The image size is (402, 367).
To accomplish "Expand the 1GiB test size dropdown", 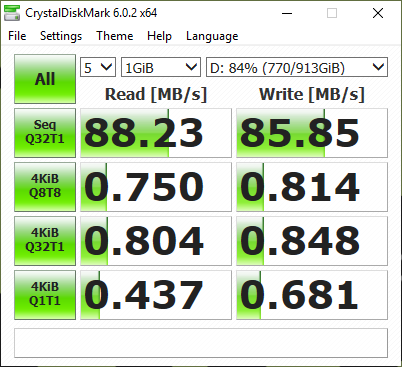I will tap(161, 67).
